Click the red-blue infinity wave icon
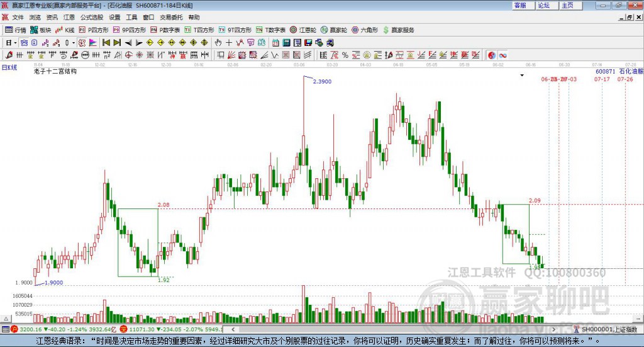This screenshot has width=644, height=347. coord(502,55)
